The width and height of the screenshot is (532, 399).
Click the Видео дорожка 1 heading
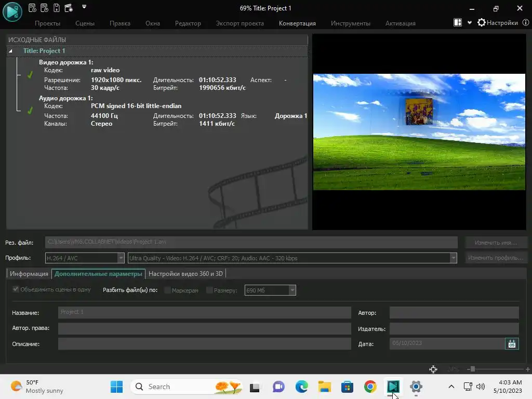tap(66, 62)
